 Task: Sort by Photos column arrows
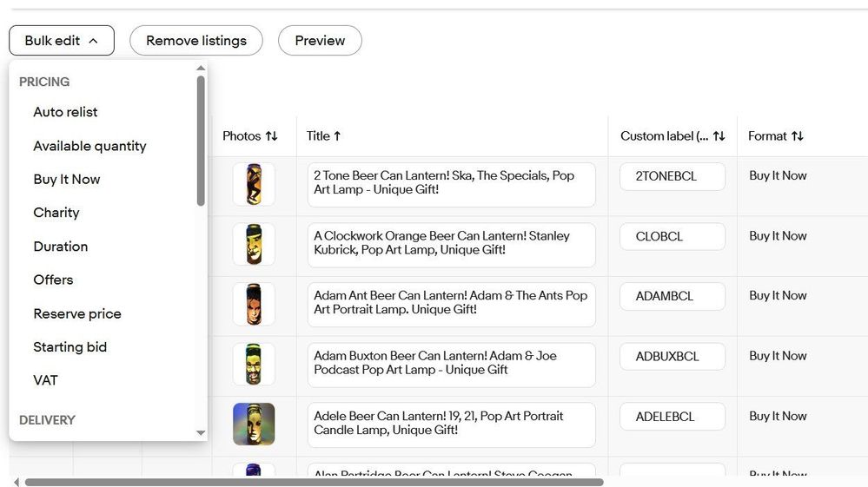(271, 136)
